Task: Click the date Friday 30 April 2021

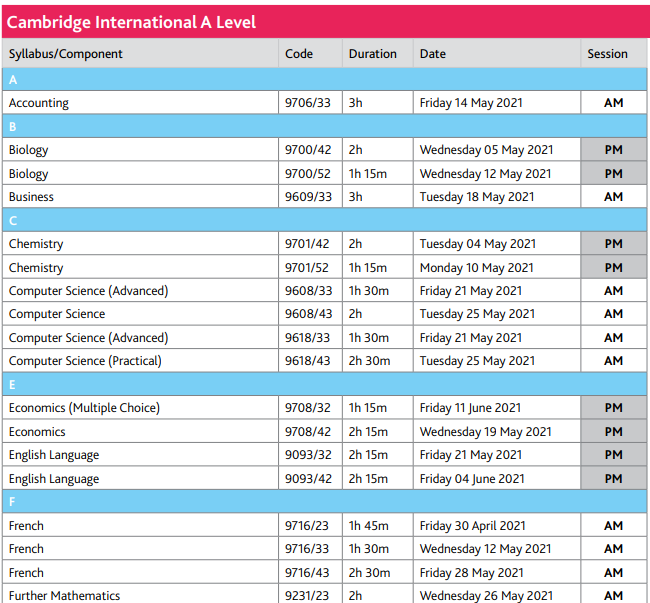Action: click(x=471, y=526)
